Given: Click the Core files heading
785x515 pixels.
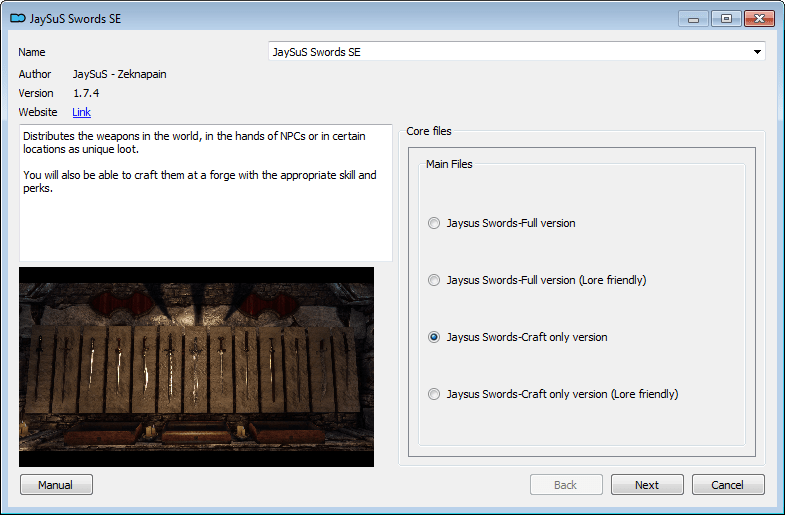Looking at the screenshot, I should (429, 131).
